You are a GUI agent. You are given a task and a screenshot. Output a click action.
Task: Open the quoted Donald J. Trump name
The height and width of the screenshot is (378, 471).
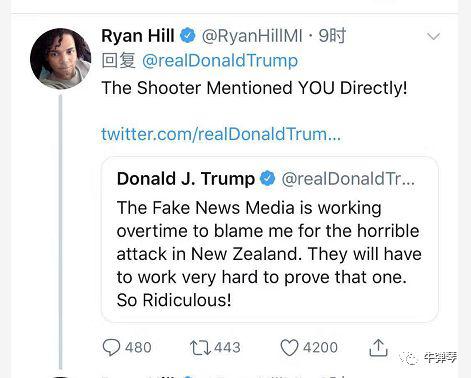[186, 179]
